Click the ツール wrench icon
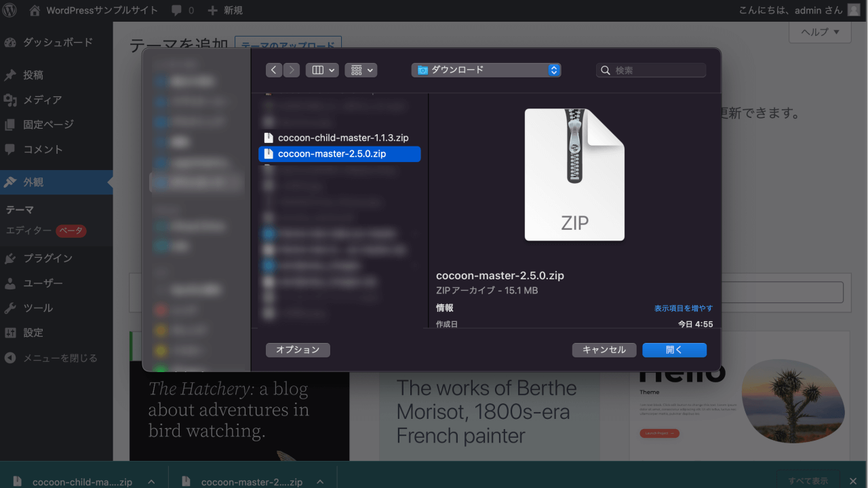The width and height of the screenshot is (868, 488). 10,308
